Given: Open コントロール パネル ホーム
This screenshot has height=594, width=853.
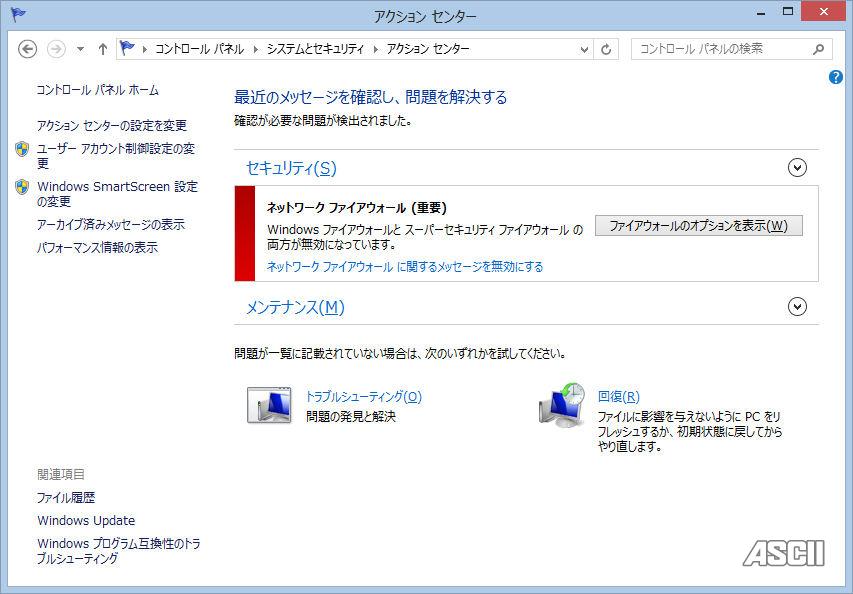Looking at the screenshot, I should [x=97, y=90].
